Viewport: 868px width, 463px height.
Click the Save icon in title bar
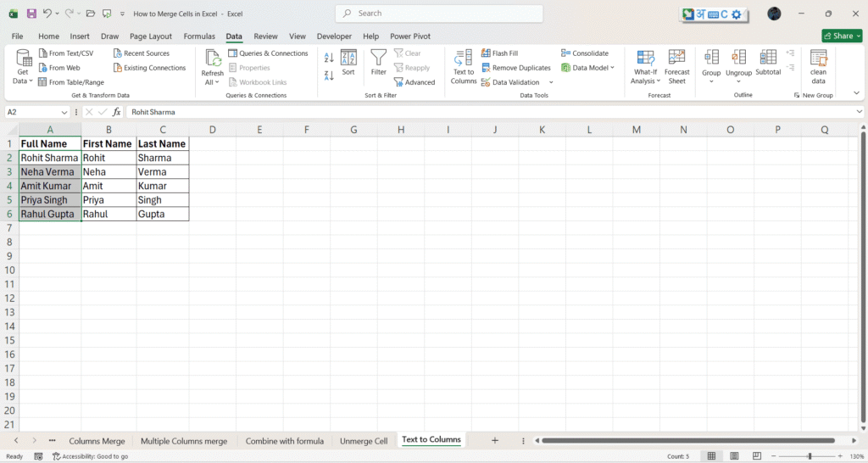click(x=31, y=14)
